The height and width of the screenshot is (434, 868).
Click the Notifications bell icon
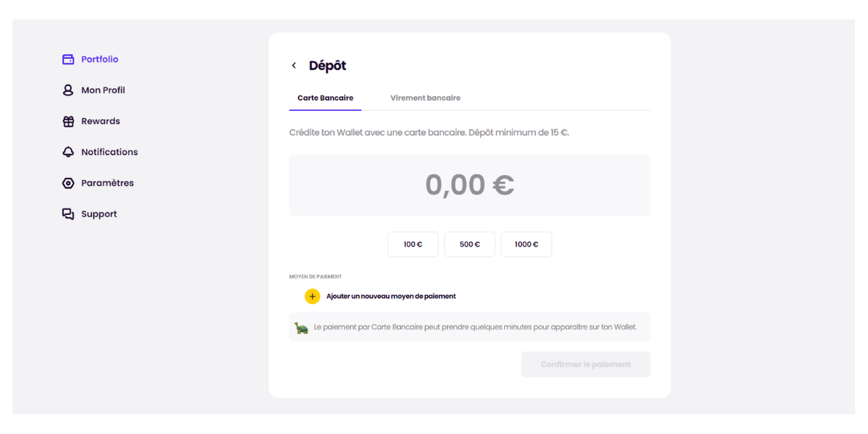(x=68, y=152)
